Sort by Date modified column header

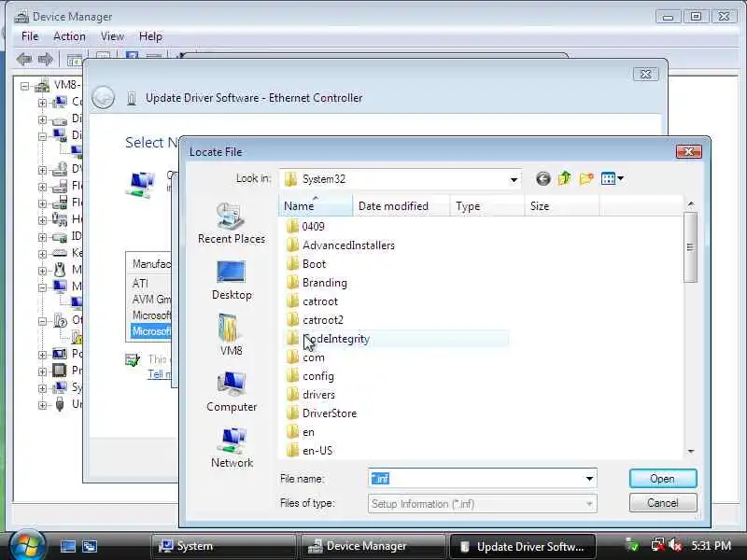click(402, 205)
